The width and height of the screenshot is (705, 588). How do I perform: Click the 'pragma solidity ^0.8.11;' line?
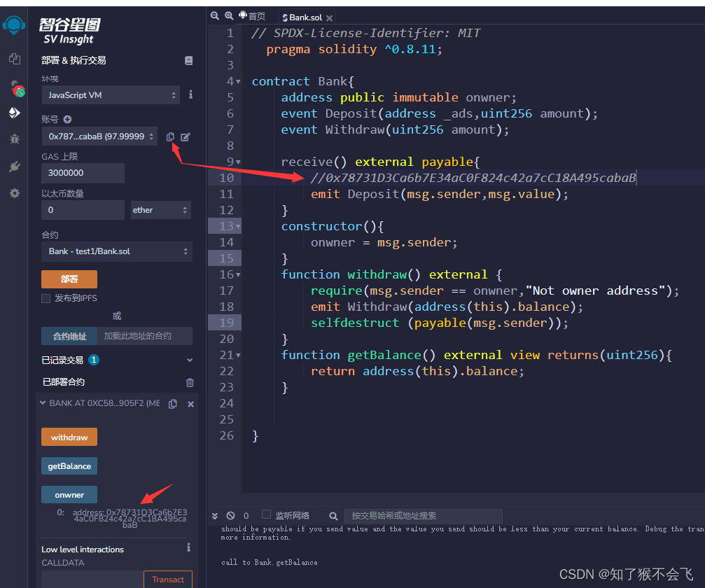[x=354, y=50]
